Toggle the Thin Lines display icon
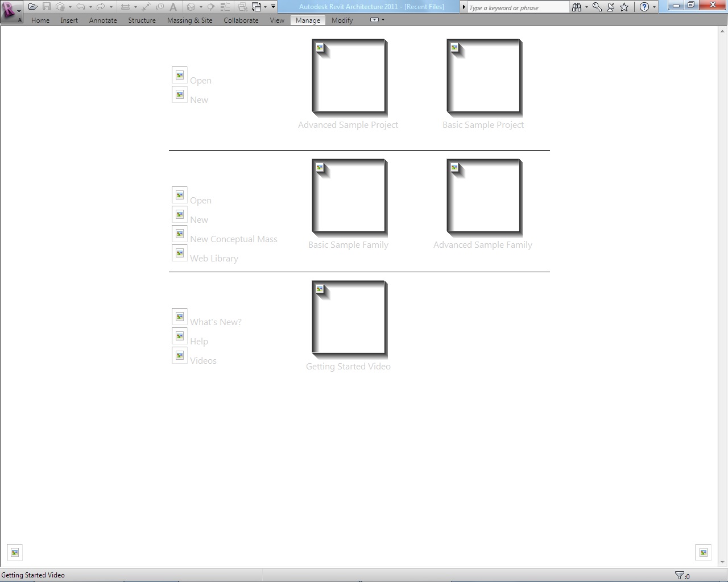 click(x=225, y=7)
